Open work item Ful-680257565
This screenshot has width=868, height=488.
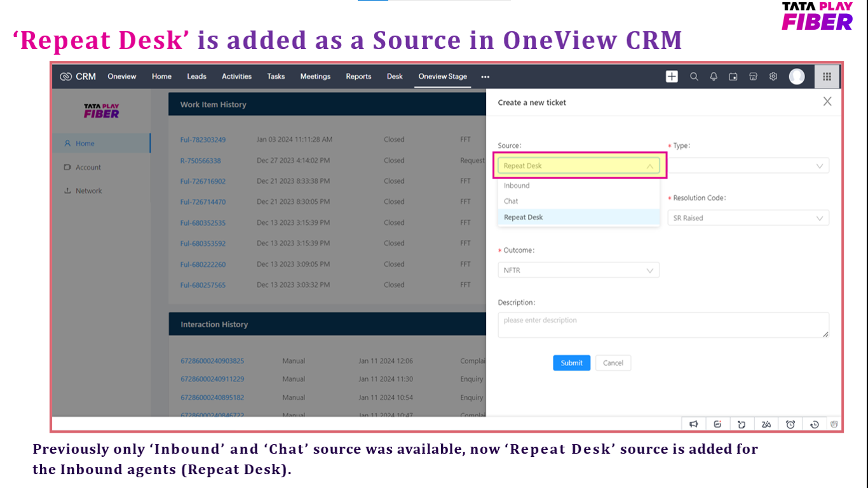(x=203, y=285)
